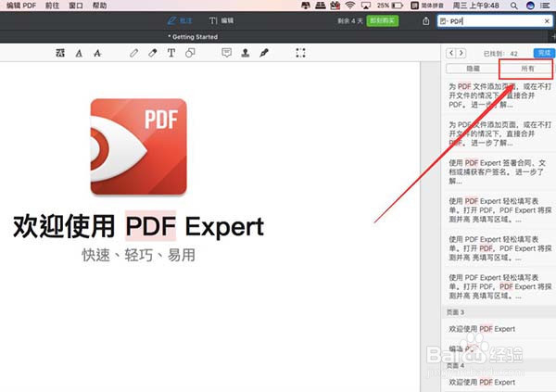This screenshot has width=556, height=392.
Task: Click the menu bar clock 周三 上午9:48
Action: tap(476, 6)
